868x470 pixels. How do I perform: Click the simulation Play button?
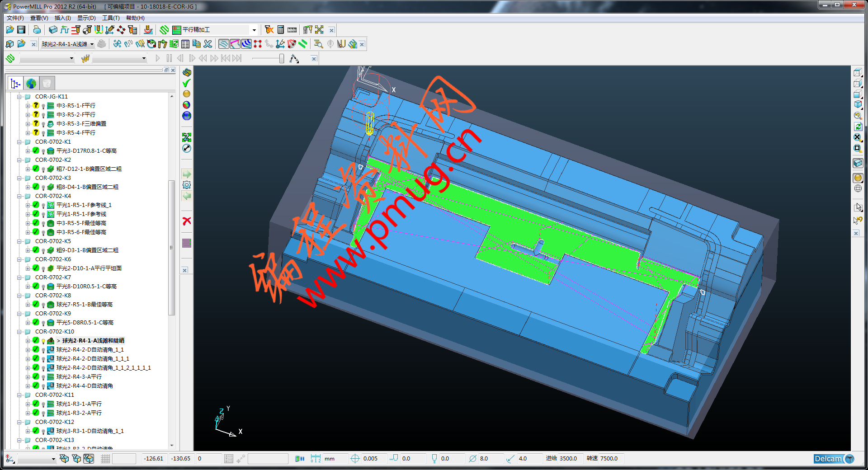(157, 58)
